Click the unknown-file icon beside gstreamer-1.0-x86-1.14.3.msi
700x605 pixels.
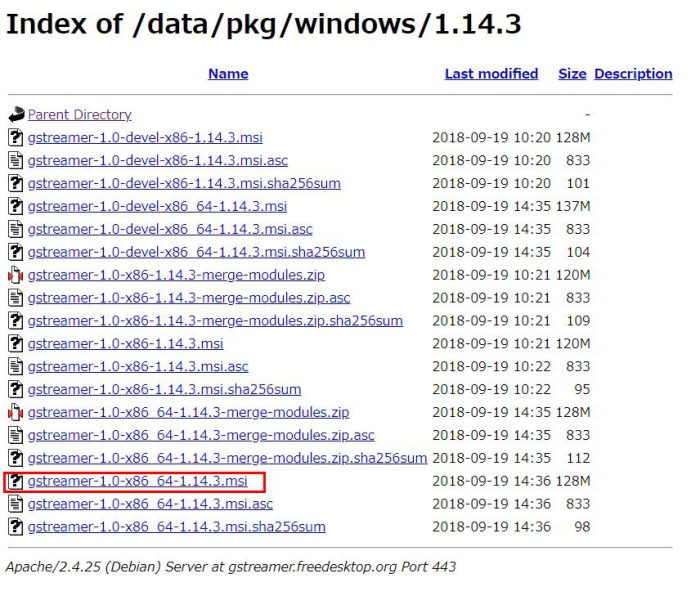click(16, 344)
